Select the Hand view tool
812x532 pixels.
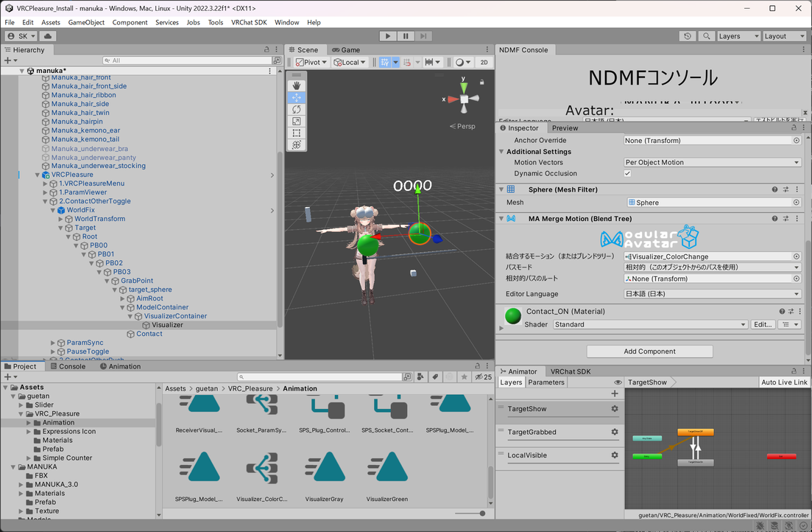click(296, 85)
